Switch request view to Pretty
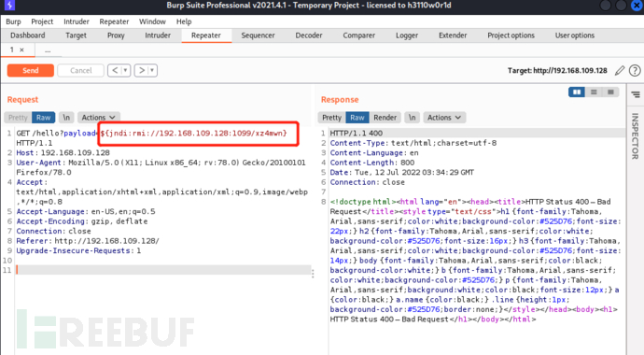This screenshot has width=644, height=355. tap(18, 118)
